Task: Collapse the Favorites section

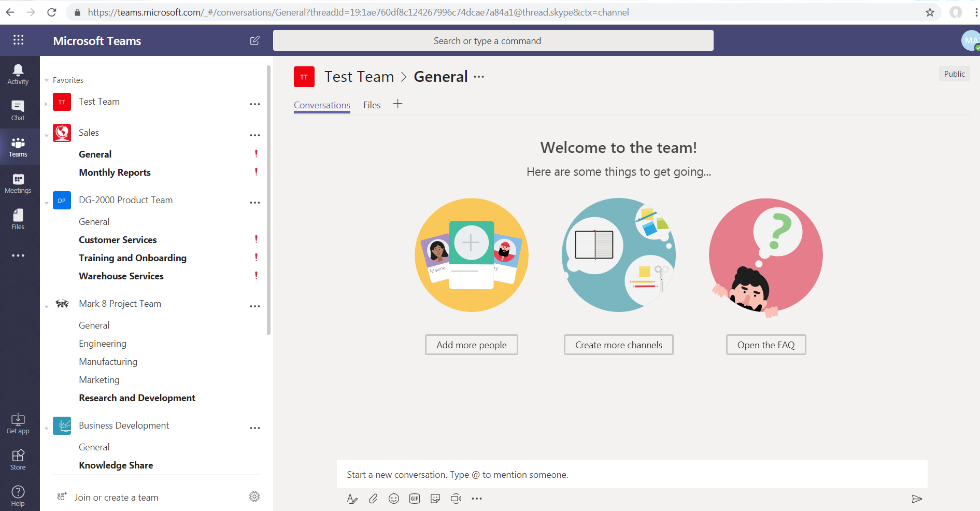Action: [47, 80]
